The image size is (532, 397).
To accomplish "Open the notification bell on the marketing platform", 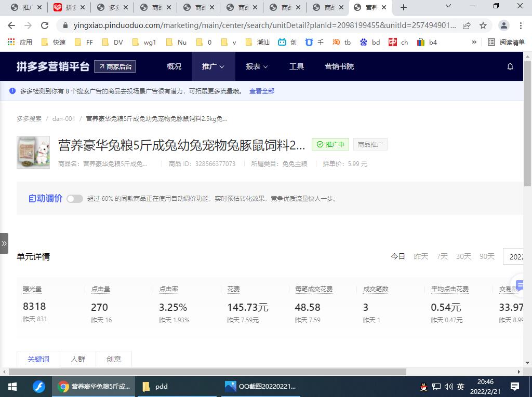I will (x=510, y=66).
